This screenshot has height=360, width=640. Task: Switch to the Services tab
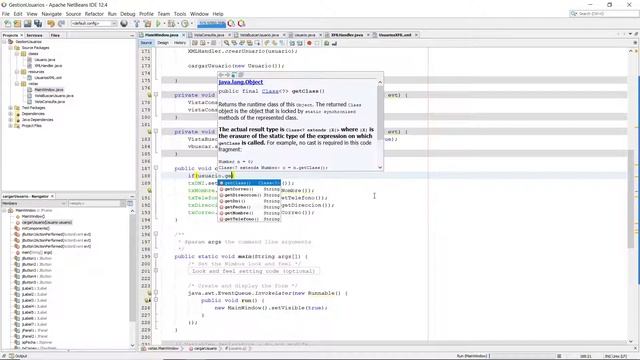(34, 36)
